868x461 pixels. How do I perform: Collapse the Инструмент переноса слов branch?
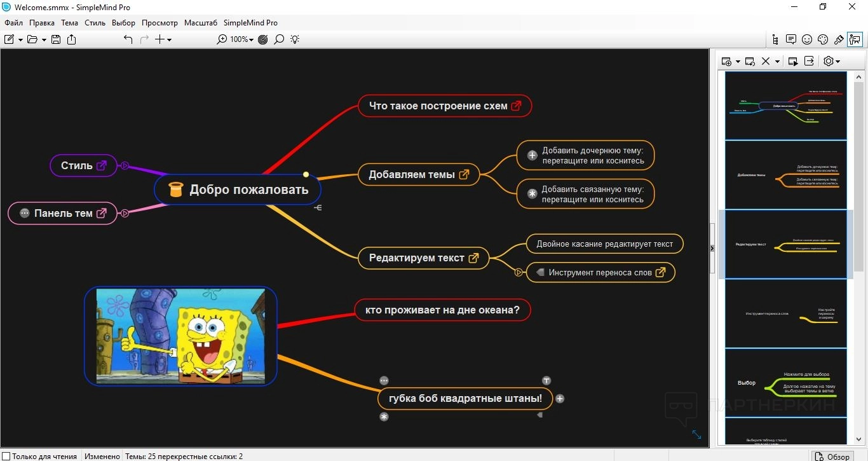[x=519, y=272]
